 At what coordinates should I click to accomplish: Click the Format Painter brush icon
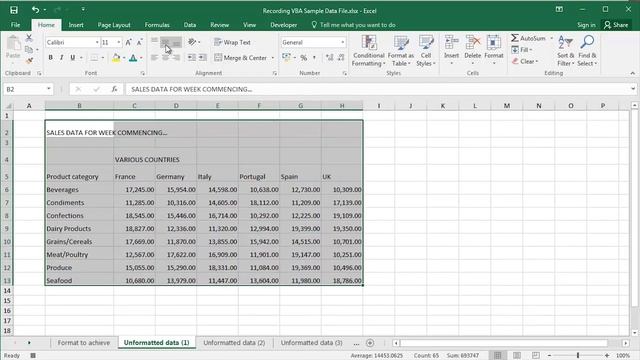pos(29,60)
